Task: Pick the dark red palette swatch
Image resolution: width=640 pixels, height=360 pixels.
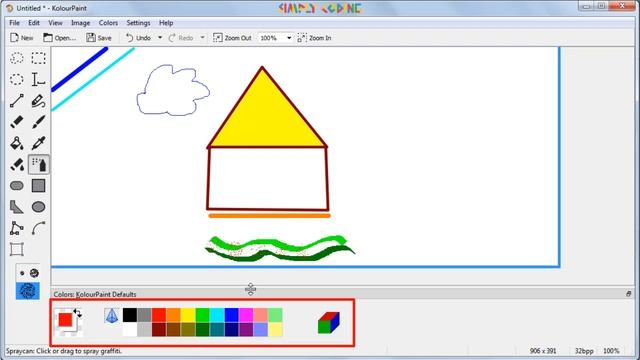Action: tap(159, 329)
